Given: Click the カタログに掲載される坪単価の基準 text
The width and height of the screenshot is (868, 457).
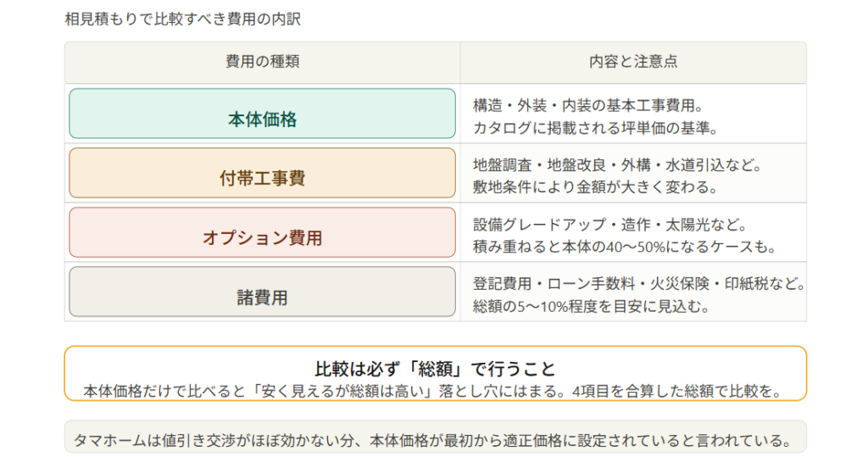Looking at the screenshot, I should 596,128.
